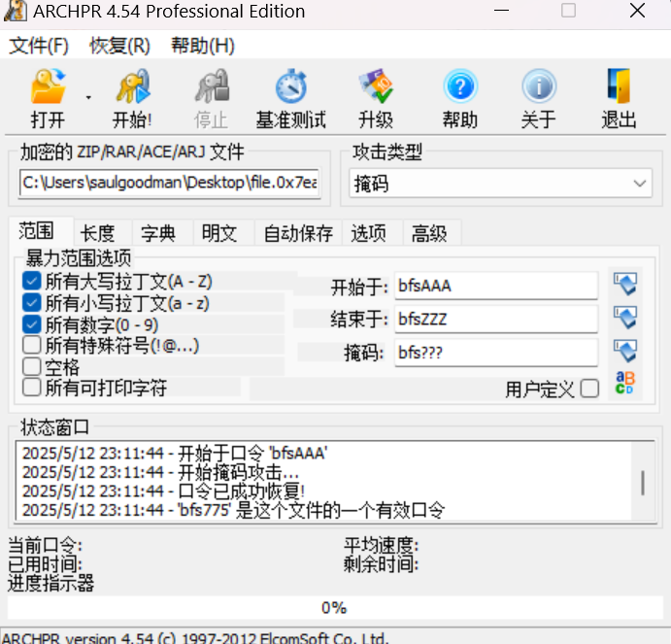Click the 0% progress bar

pyautogui.click(x=335, y=608)
